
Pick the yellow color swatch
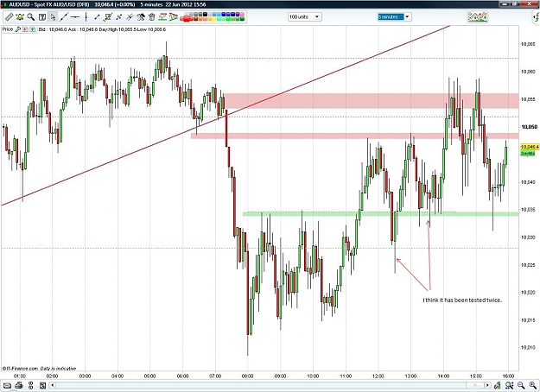pos(214,19)
